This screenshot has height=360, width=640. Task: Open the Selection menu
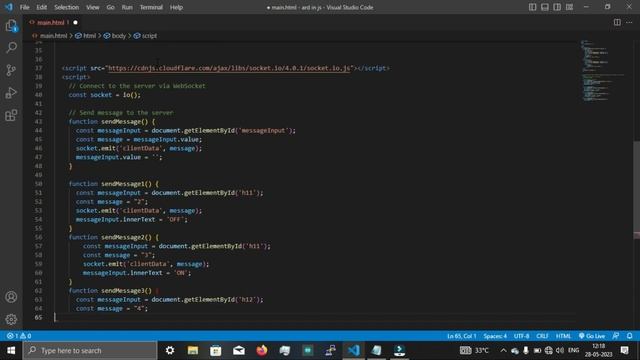[x=67, y=7]
